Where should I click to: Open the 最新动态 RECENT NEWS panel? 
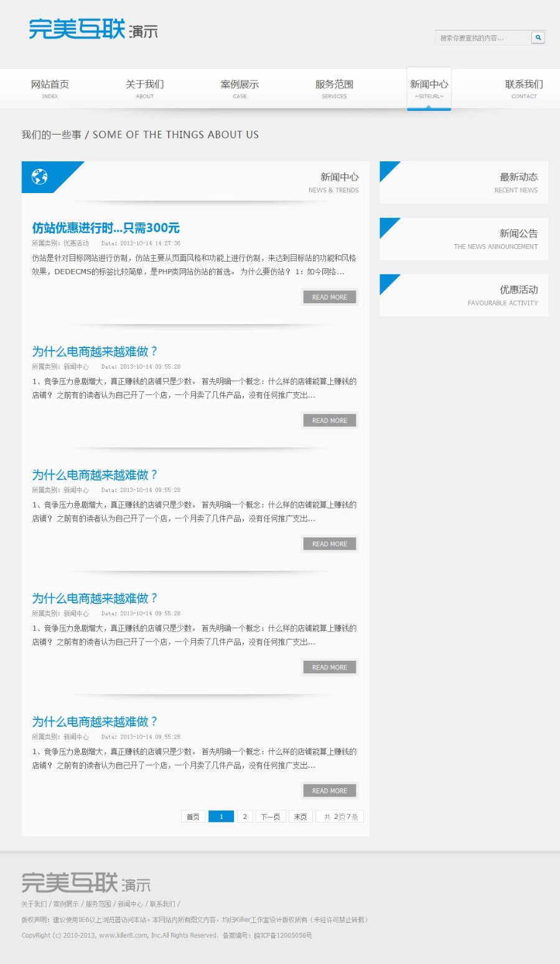click(x=463, y=182)
